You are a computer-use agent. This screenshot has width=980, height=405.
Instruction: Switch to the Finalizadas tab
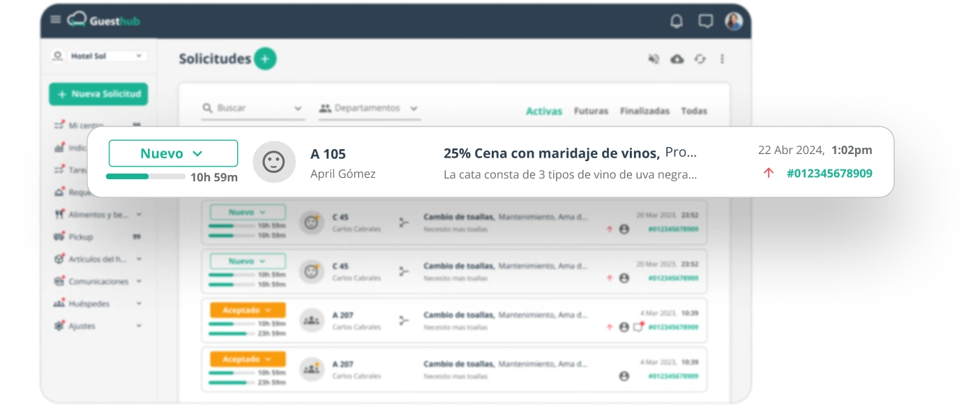point(644,111)
